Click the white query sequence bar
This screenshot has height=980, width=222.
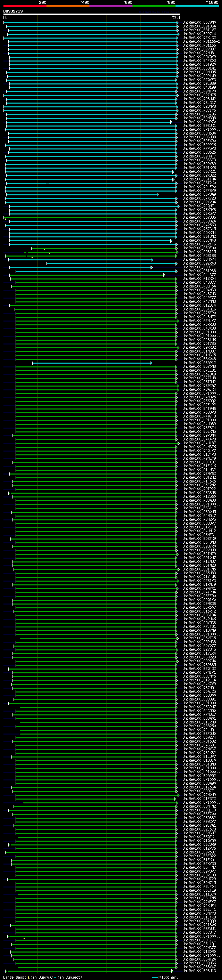tap(92, 14)
